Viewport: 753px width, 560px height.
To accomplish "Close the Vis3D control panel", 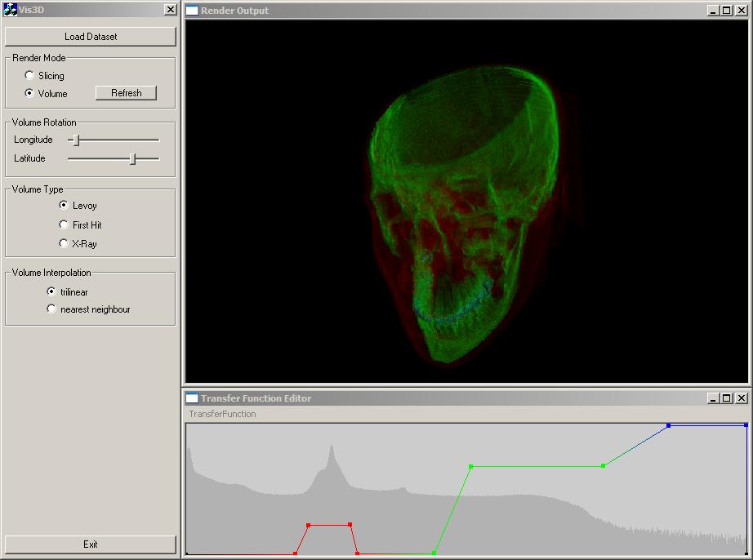I will [170, 10].
